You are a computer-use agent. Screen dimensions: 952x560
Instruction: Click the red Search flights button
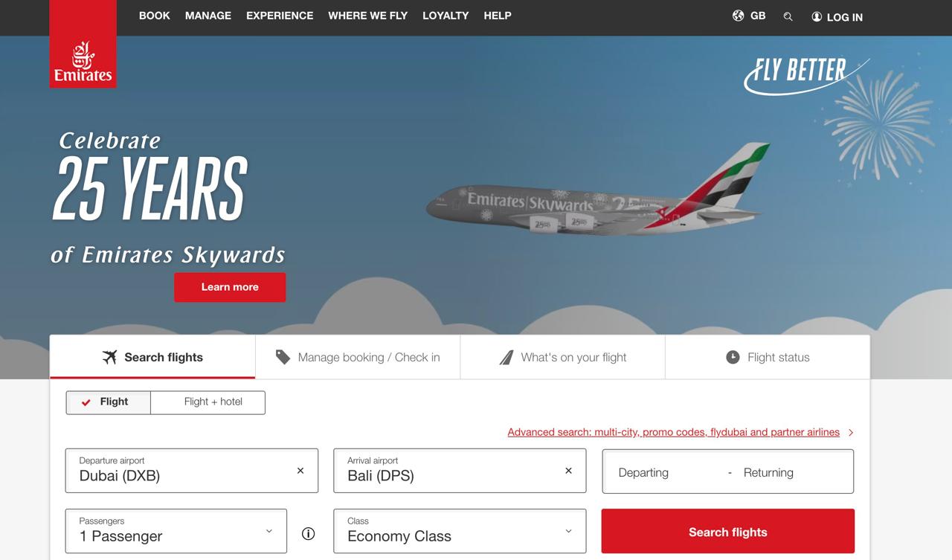point(728,531)
